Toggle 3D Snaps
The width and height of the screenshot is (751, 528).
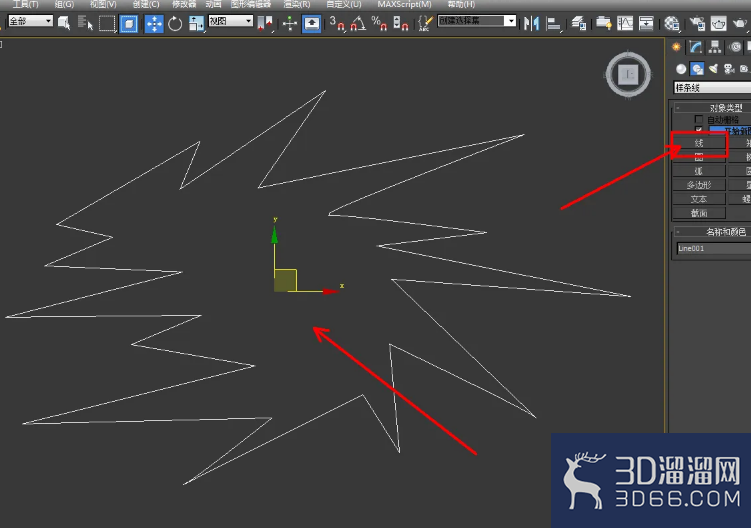coord(337,23)
